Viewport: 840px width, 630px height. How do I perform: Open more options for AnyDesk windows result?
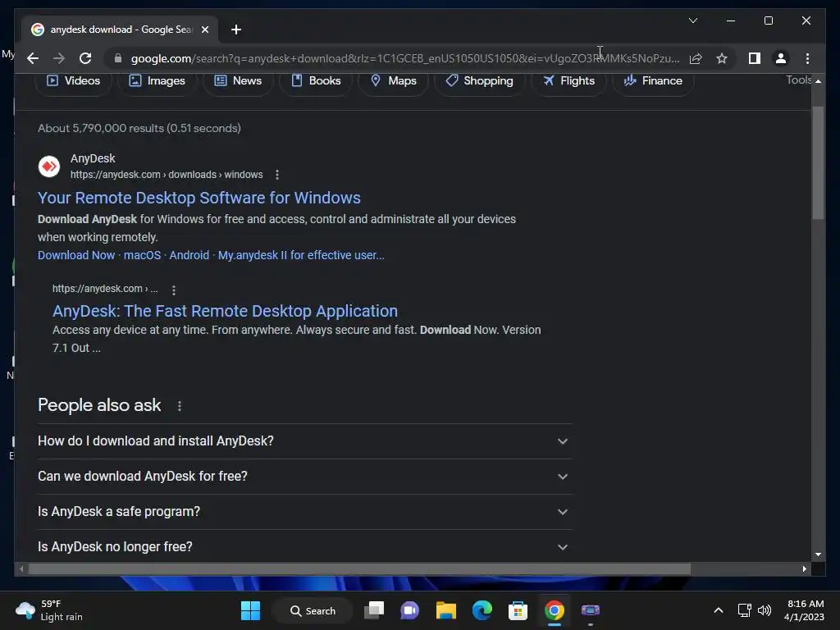coord(277,175)
